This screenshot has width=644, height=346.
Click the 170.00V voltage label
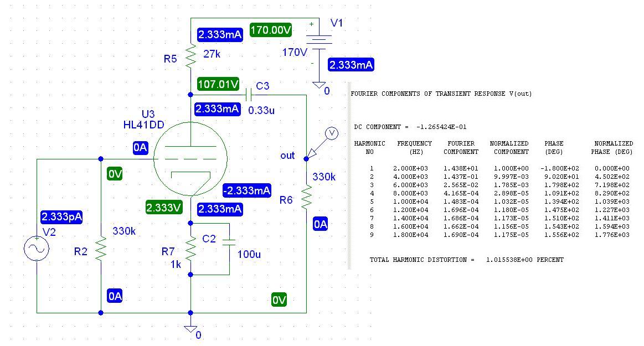271,30
